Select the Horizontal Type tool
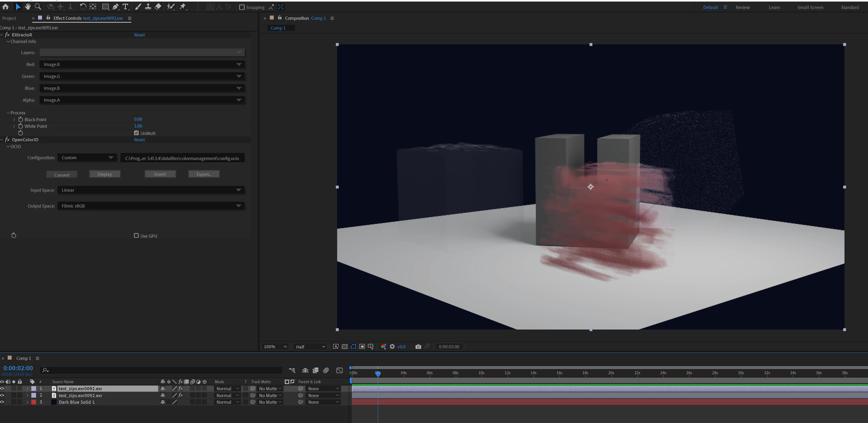The width and height of the screenshot is (868, 423). [125, 7]
